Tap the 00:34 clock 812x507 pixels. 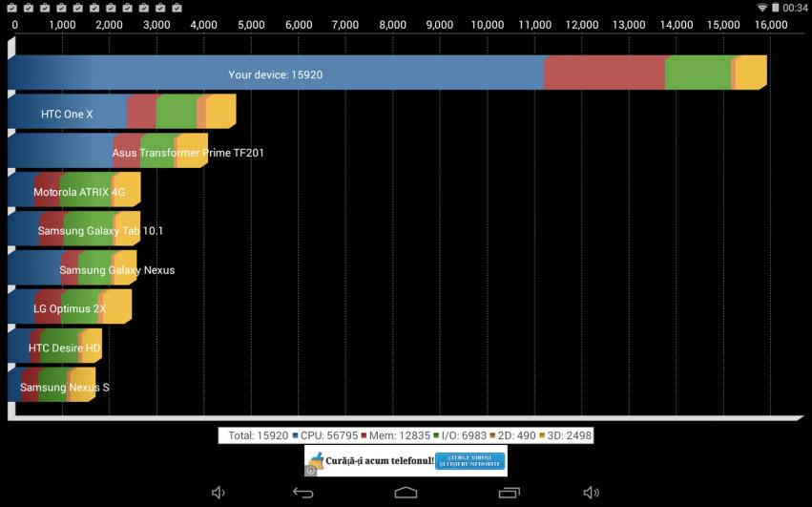pyautogui.click(x=795, y=8)
